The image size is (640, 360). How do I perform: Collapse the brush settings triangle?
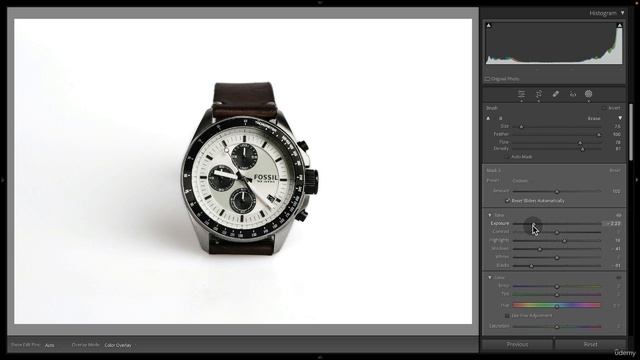point(620,118)
